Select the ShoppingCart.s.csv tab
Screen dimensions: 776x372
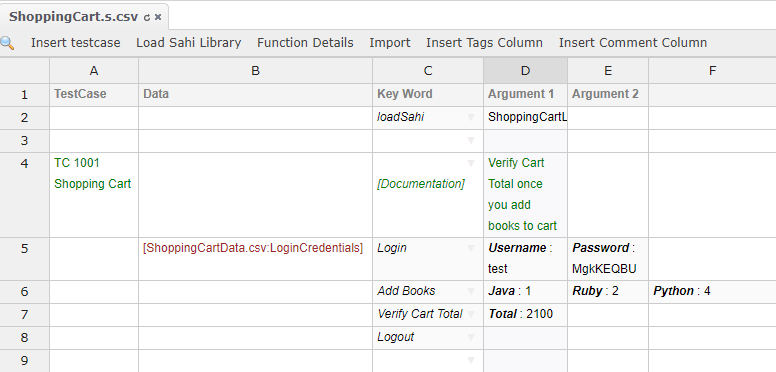(73, 16)
